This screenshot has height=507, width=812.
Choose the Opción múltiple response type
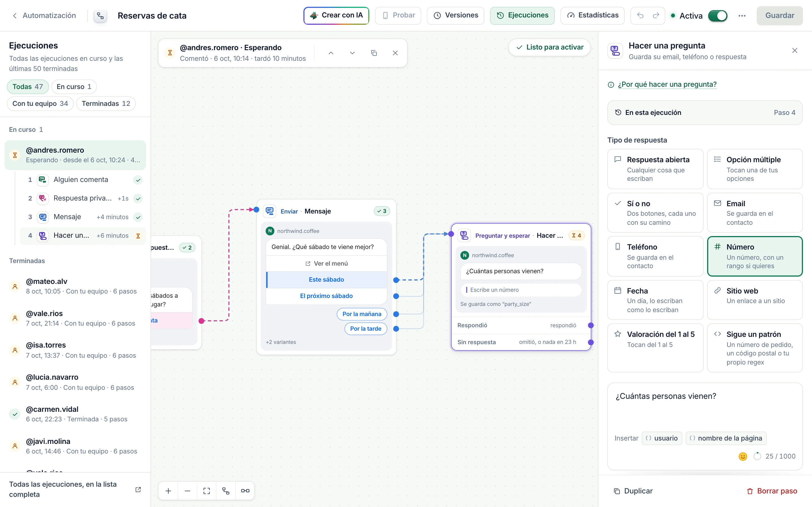754,169
